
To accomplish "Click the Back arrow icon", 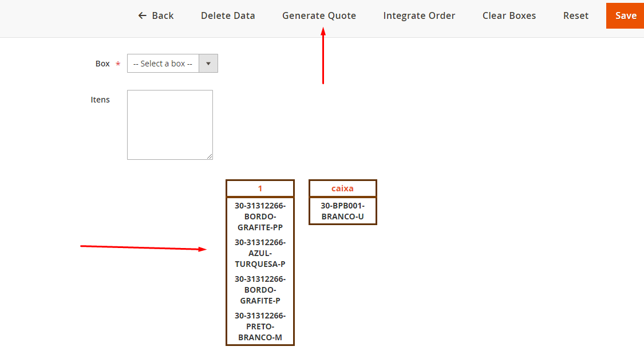I will (x=143, y=16).
